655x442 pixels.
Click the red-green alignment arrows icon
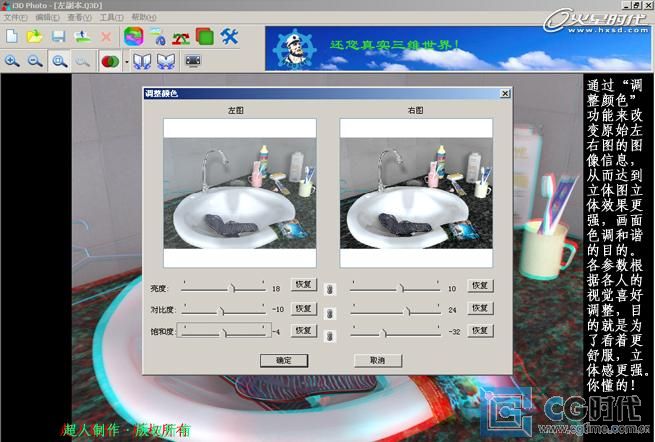[x=181, y=38]
